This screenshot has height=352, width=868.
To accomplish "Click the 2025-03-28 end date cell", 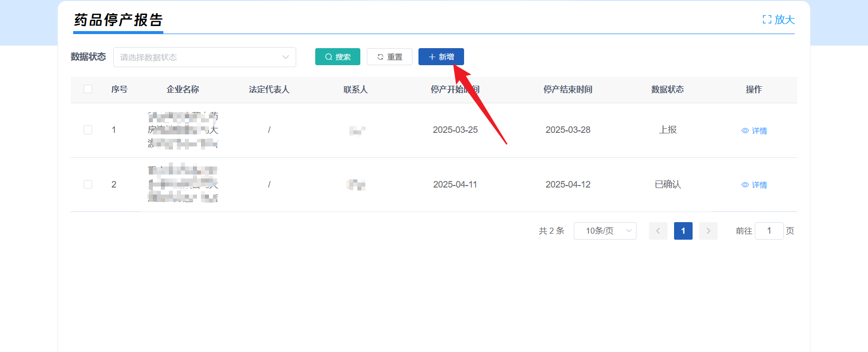I will [568, 130].
